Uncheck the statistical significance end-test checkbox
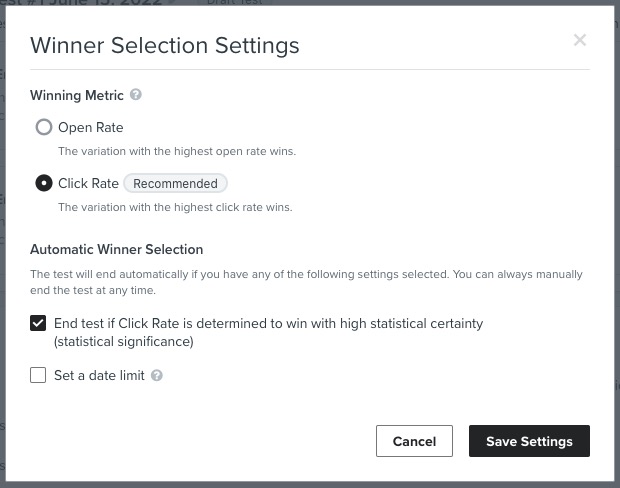Viewport: 620px width, 488px height. pos(38,323)
